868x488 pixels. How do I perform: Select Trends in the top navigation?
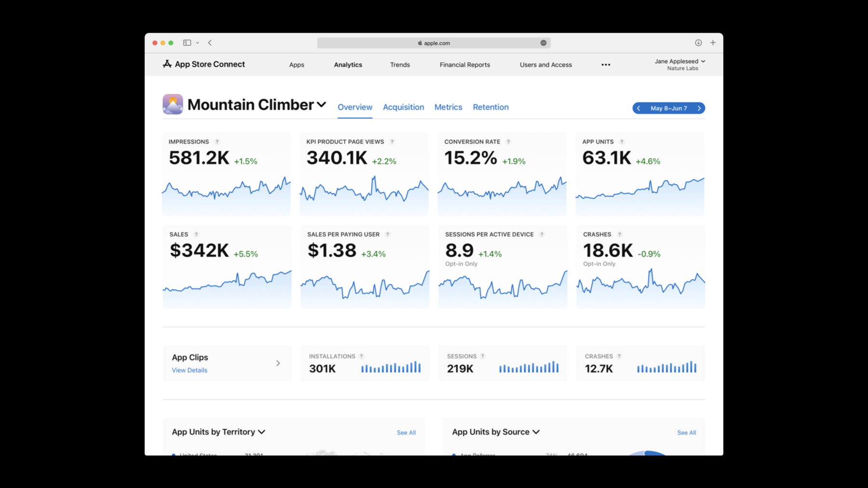click(x=400, y=65)
